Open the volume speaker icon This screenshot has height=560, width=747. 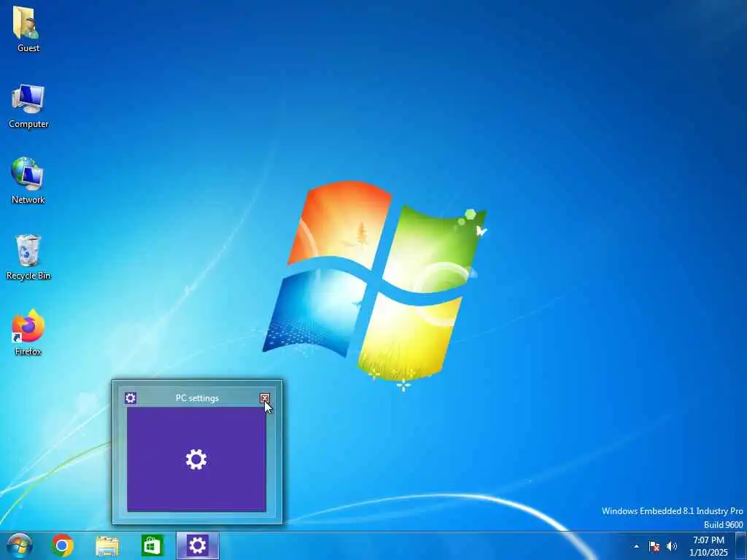coord(672,546)
